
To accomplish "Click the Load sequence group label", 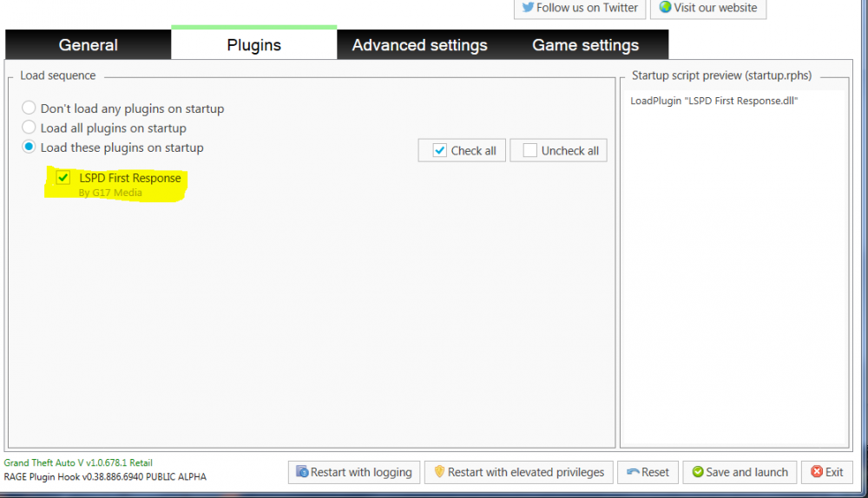I will (x=58, y=75).
